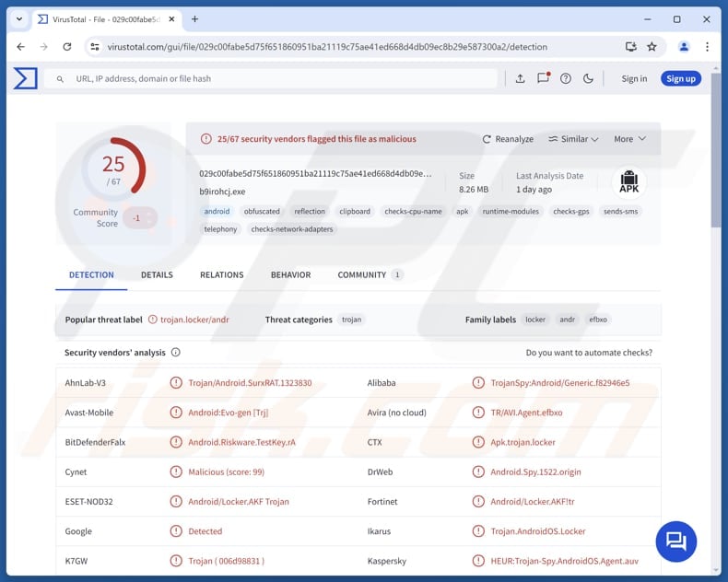Click the VirusTotal logo icon
The width and height of the screenshot is (728, 582).
coord(25,78)
